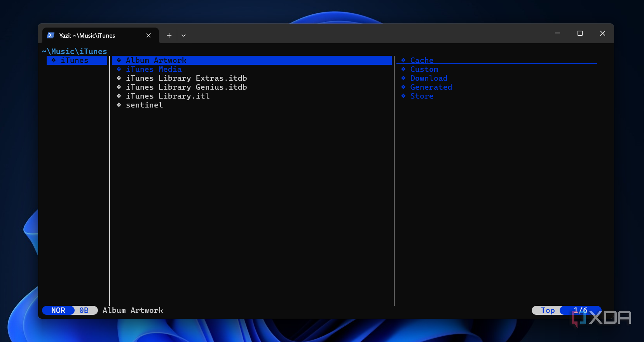Viewport: 644px width, 342px height.
Task: Select the Yazi: ~\Music\iTunes tab
Action: pyautogui.click(x=100, y=35)
